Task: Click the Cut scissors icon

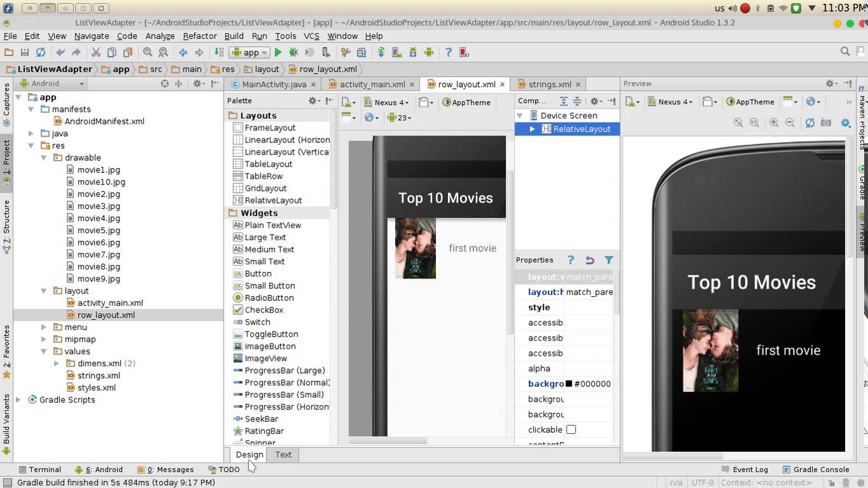Action: (x=96, y=53)
